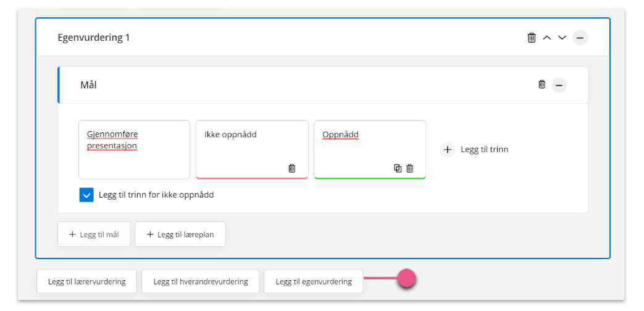
Task: Click Legg til mål button
Action: point(94,234)
